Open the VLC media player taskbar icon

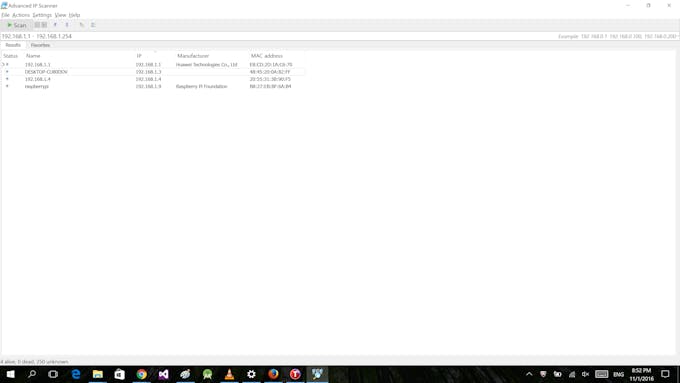tap(229, 374)
